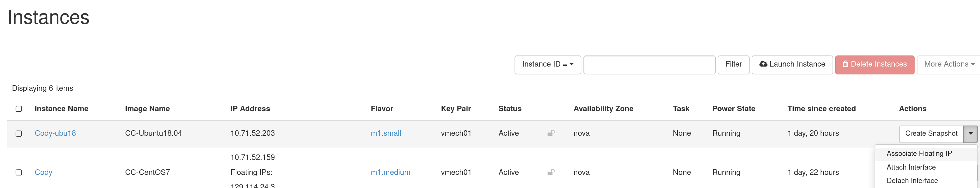Image resolution: width=980 pixels, height=188 pixels.
Task: Click the unlock icon in Cody row
Action: [551, 172]
